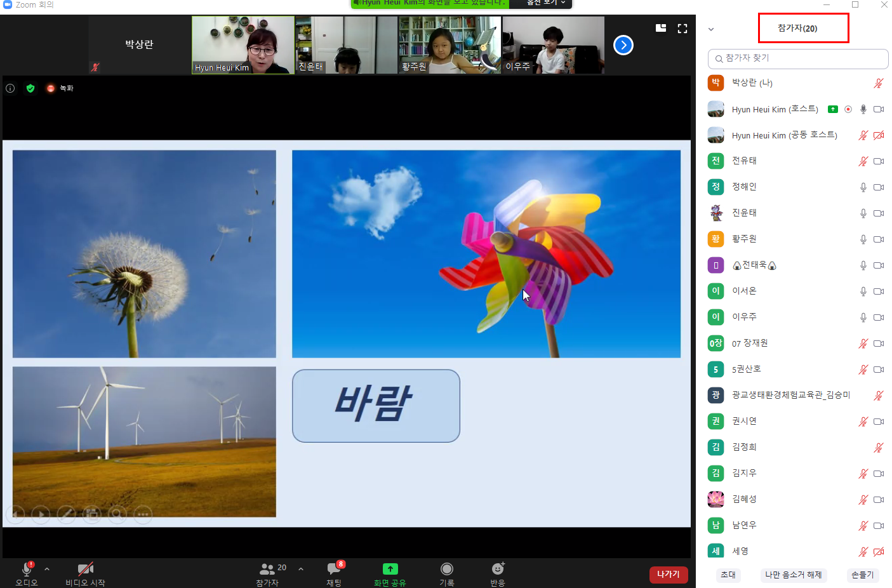Click the 바람 word box on slide
Image resolution: width=892 pixels, height=588 pixels.
[376, 406]
